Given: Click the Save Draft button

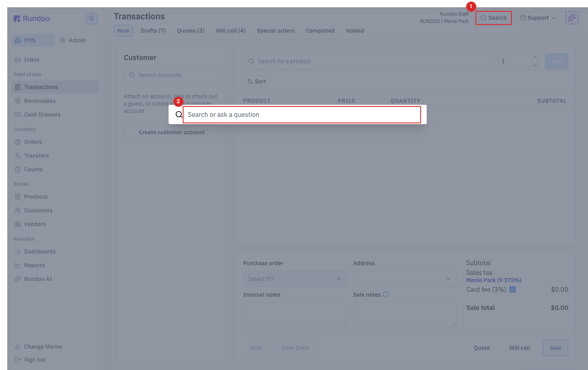Looking at the screenshot, I should point(295,348).
